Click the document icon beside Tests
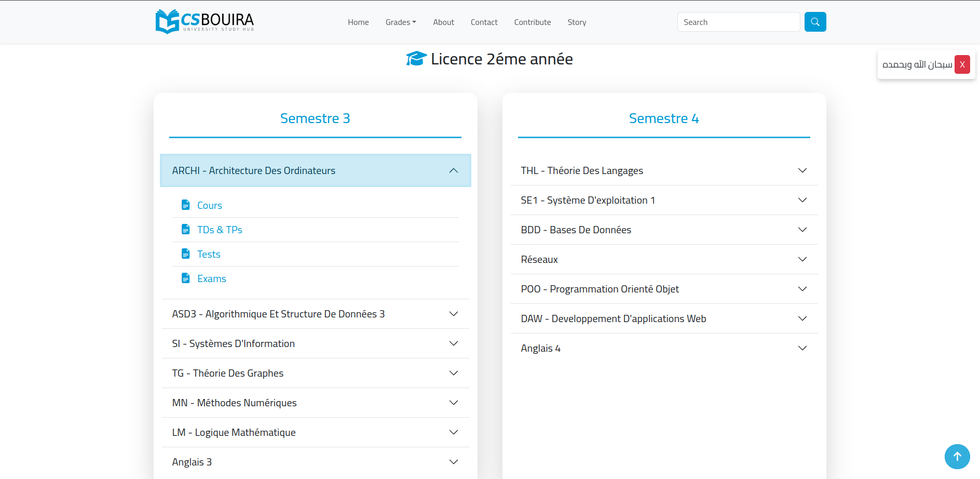Image resolution: width=980 pixels, height=479 pixels. 185,254
